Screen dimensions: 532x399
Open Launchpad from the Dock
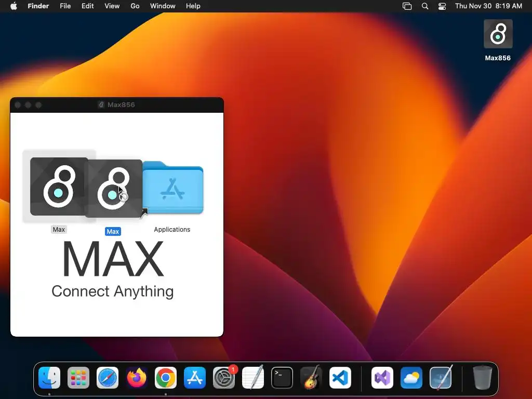(78, 378)
